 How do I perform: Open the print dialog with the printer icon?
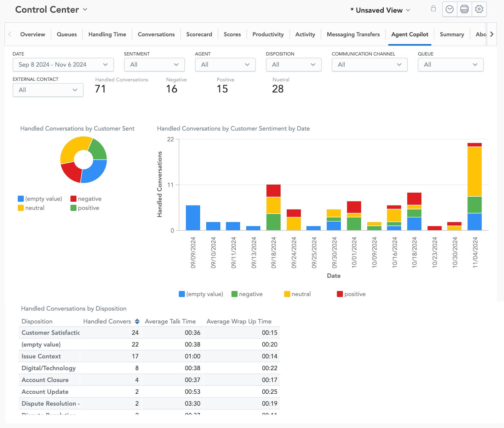(x=464, y=9)
